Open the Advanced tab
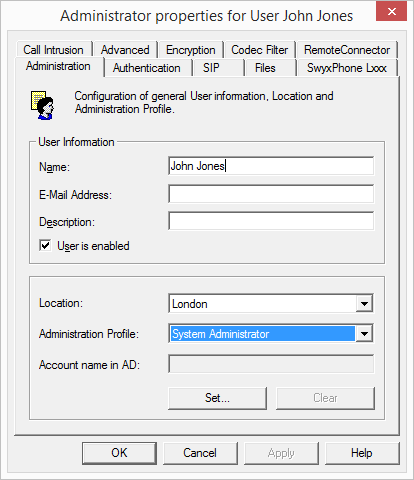The width and height of the screenshot is (414, 480). coord(125,50)
